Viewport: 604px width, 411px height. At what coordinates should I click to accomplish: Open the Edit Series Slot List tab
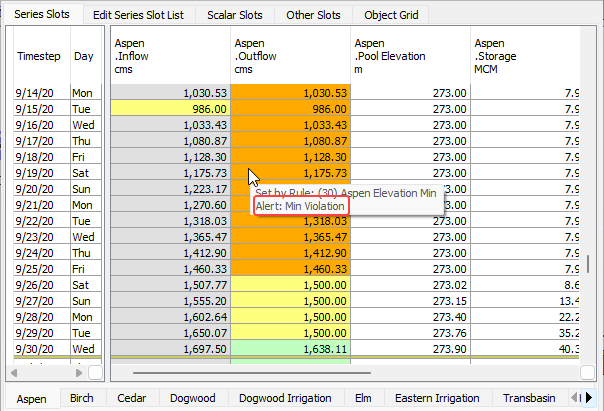(139, 15)
